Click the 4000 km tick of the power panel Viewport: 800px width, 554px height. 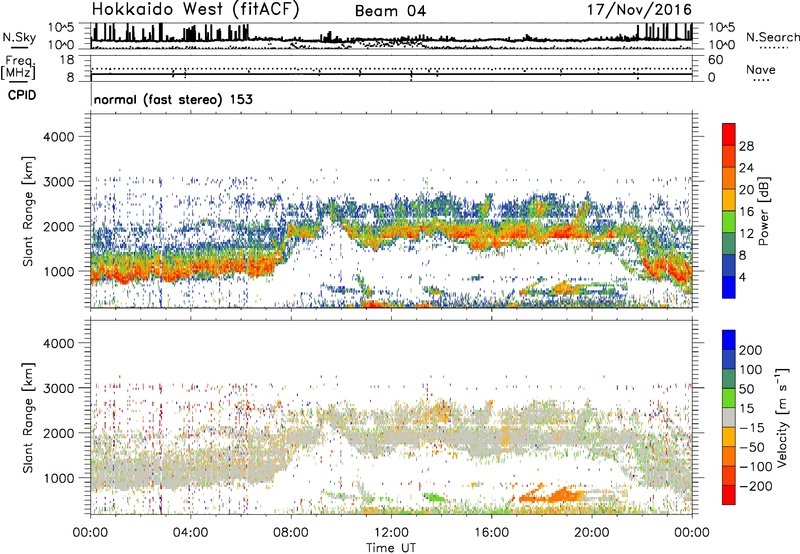point(58,137)
